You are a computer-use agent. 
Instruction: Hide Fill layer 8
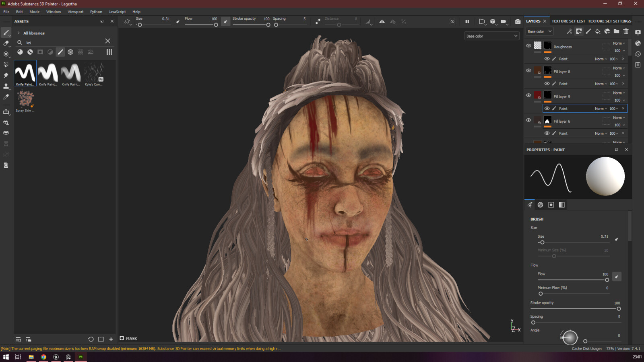tap(528, 70)
